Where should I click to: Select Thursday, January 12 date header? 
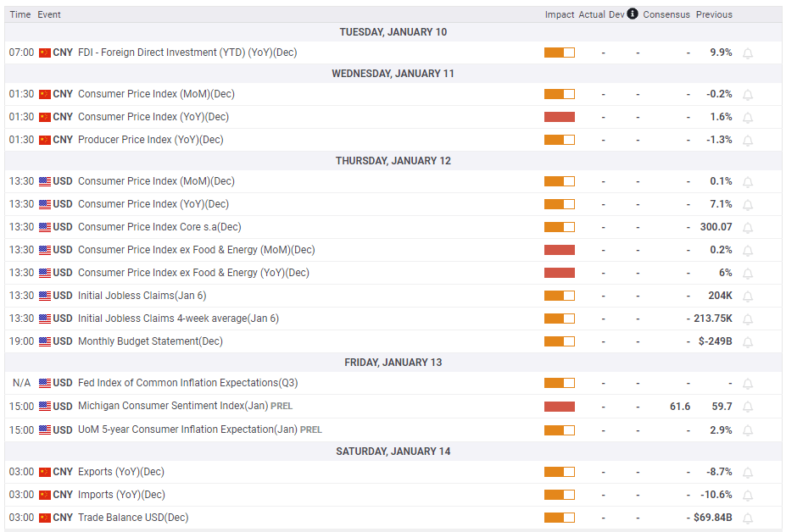pyautogui.click(x=393, y=161)
